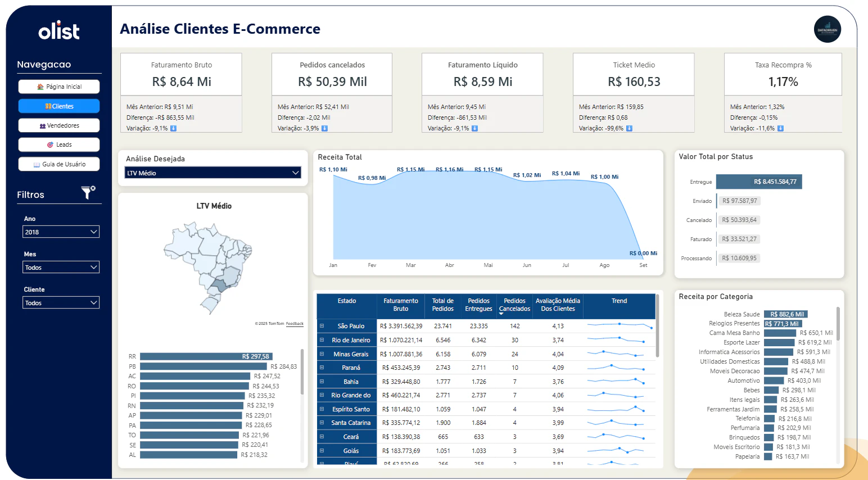Click the Esporte Lazer category label
Screen dimensions: 868x480
(x=742, y=342)
